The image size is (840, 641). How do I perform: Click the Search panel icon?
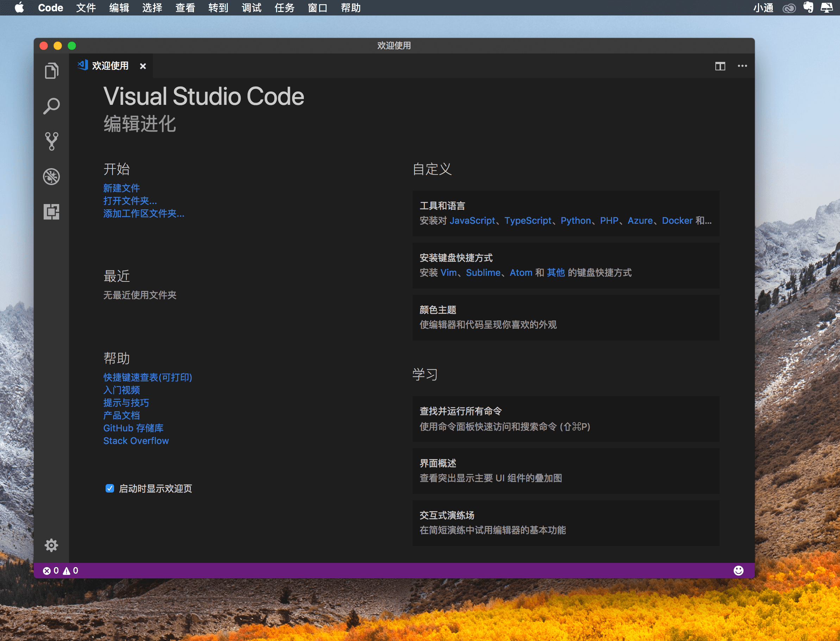pos(53,105)
